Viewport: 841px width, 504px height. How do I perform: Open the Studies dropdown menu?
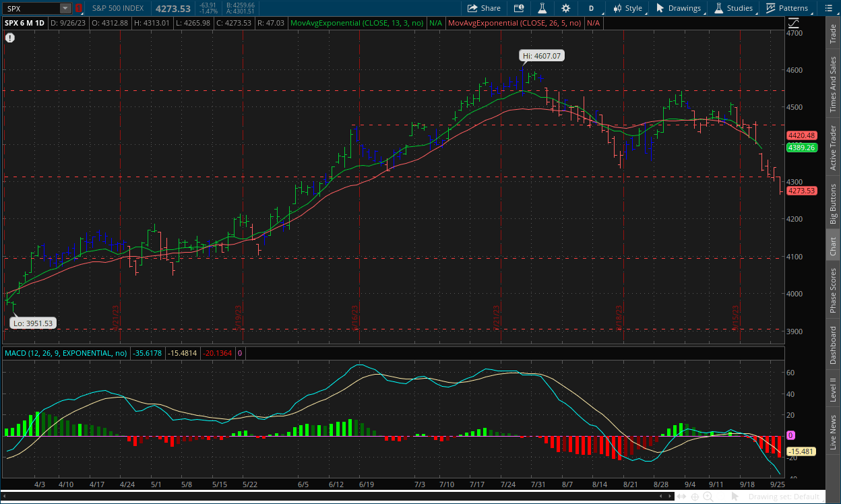coord(733,8)
